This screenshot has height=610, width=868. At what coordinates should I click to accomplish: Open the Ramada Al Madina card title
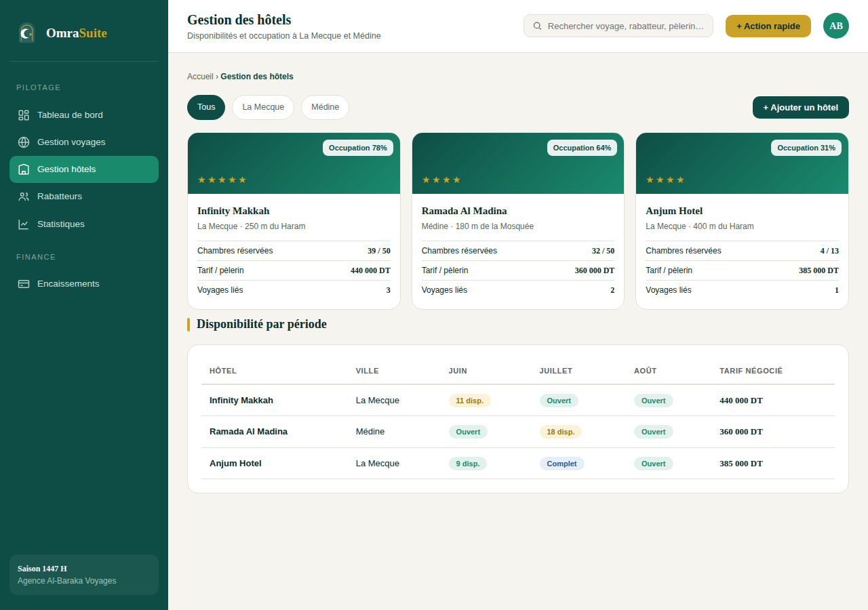[x=465, y=211]
